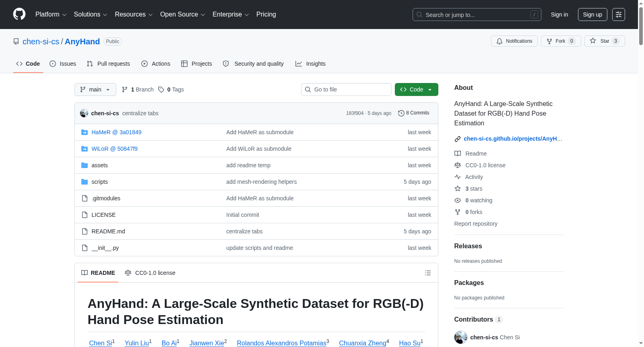The image size is (644, 347).
Task: Open chen-si-cs.github.io project website link
Action: [x=513, y=139]
